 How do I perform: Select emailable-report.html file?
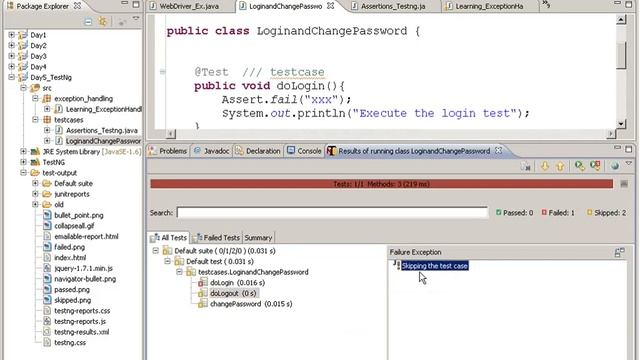(86, 236)
